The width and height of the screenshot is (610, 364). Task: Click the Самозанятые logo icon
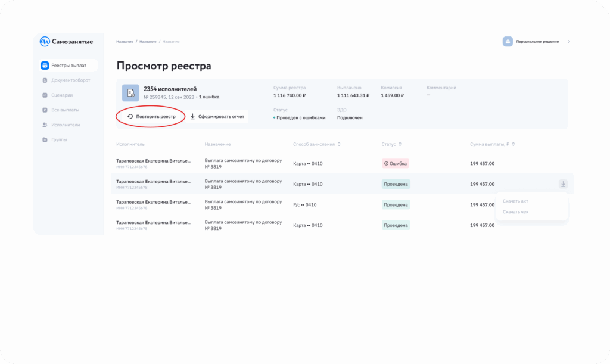(x=45, y=42)
